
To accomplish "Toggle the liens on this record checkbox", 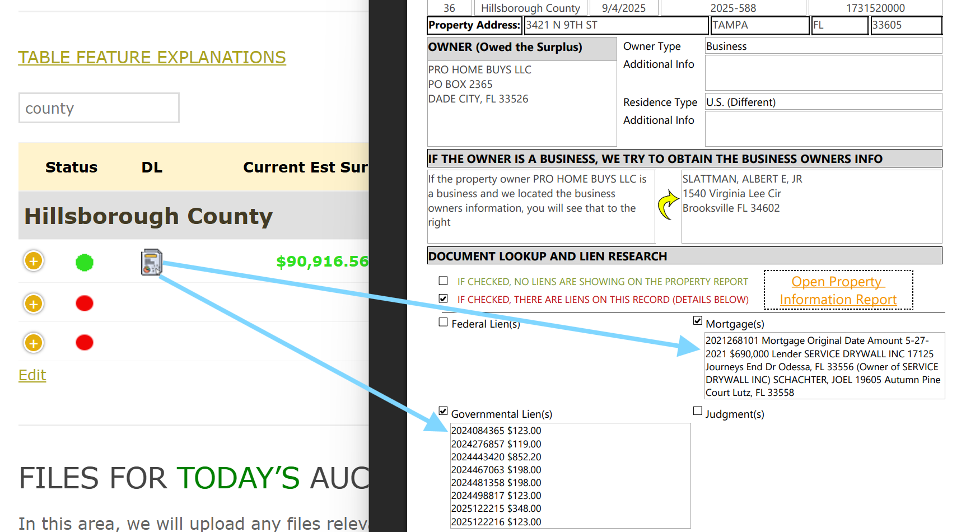I will 444,298.
